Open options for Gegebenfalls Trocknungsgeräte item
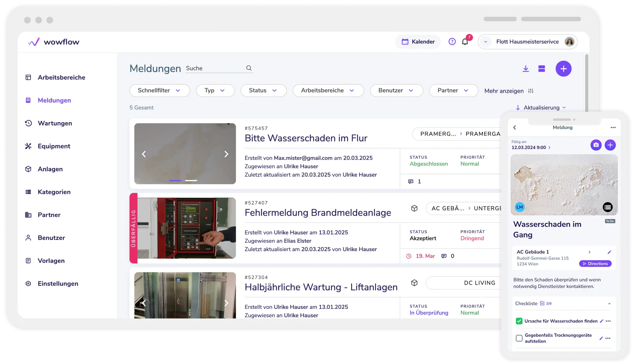 coord(608,338)
